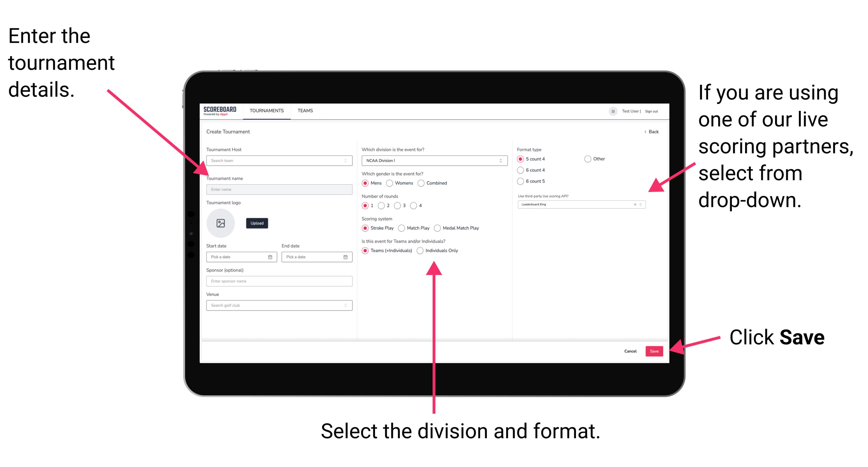The width and height of the screenshot is (868, 467).
Task: Click the image placeholder upload icon
Action: coord(220,223)
